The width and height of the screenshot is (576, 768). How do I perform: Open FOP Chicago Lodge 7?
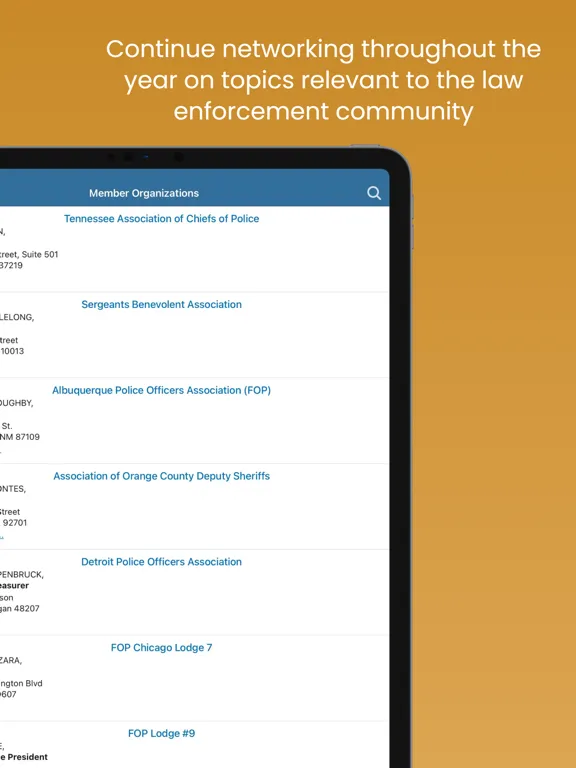point(161,647)
